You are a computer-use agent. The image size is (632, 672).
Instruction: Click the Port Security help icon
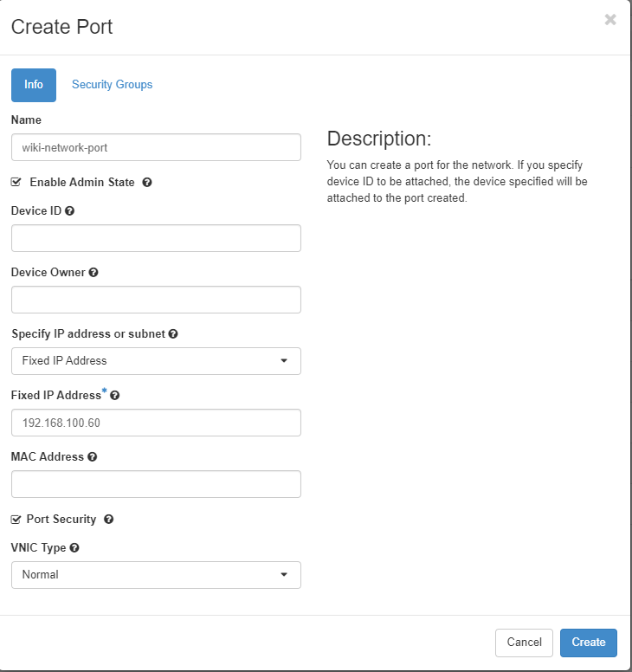tap(108, 520)
